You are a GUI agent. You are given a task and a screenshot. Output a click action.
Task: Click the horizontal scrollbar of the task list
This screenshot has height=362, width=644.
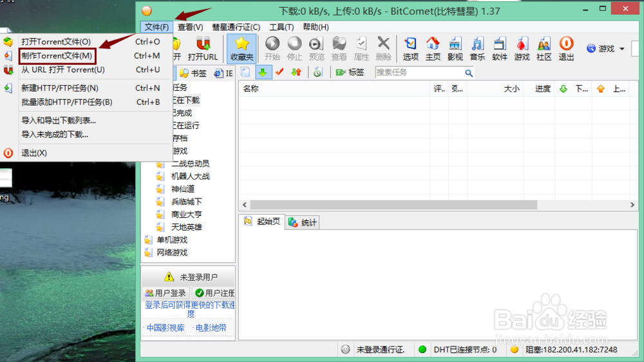[393, 205]
